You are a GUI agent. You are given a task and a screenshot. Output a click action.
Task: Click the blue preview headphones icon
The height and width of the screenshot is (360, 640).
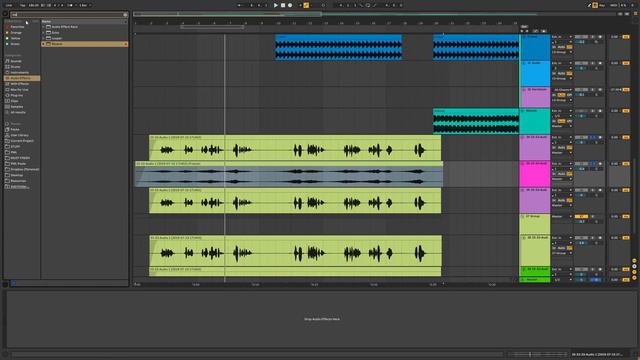pos(13,283)
